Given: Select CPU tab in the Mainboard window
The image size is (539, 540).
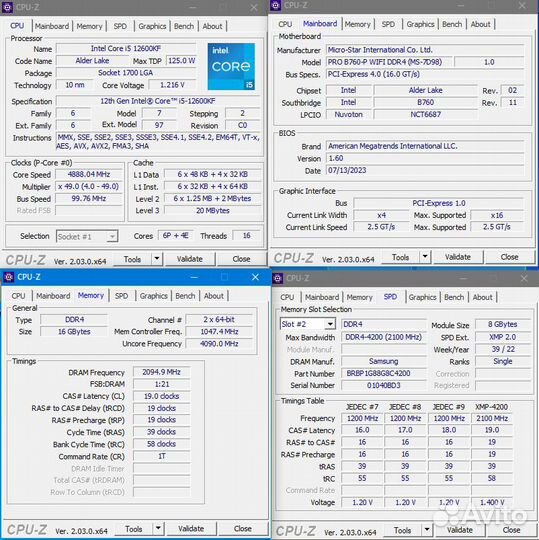Looking at the screenshot, I should (x=285, y=24).
